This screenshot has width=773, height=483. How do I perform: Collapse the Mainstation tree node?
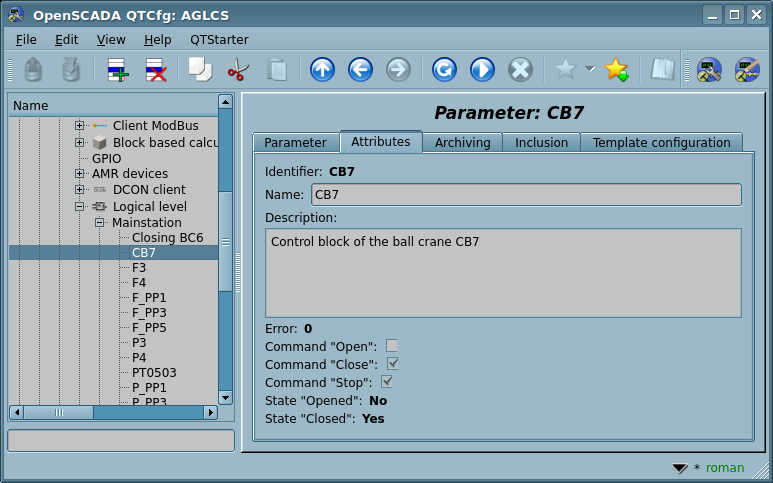point(100,222)
